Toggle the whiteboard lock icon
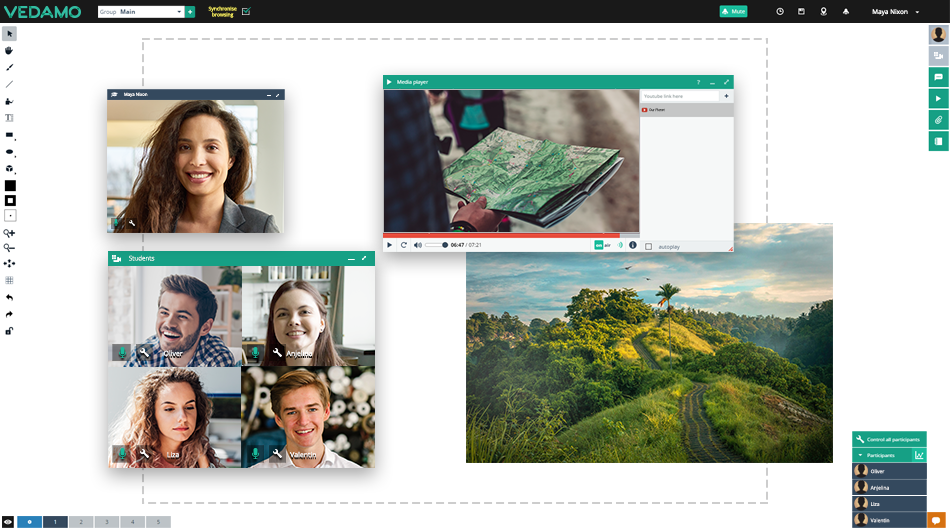Screen dimensions: 950x530 pos(9,331)
